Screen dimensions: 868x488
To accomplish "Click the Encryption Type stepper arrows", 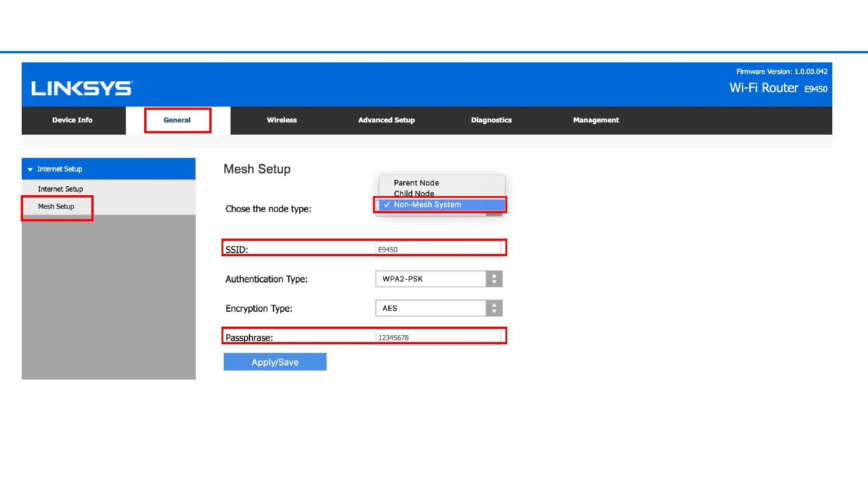I will [494, 308].
